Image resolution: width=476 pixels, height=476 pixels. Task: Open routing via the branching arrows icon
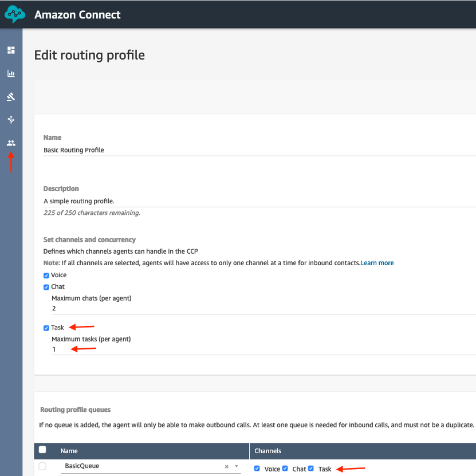tap(11, 120)
